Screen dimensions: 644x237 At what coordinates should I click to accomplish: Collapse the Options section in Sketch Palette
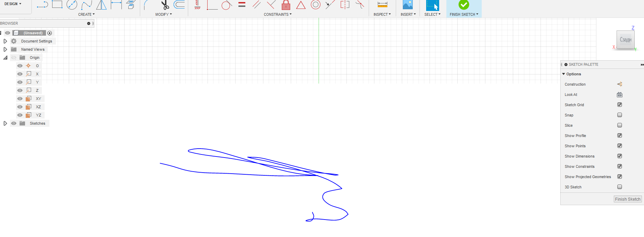click(x=563, y=74)
